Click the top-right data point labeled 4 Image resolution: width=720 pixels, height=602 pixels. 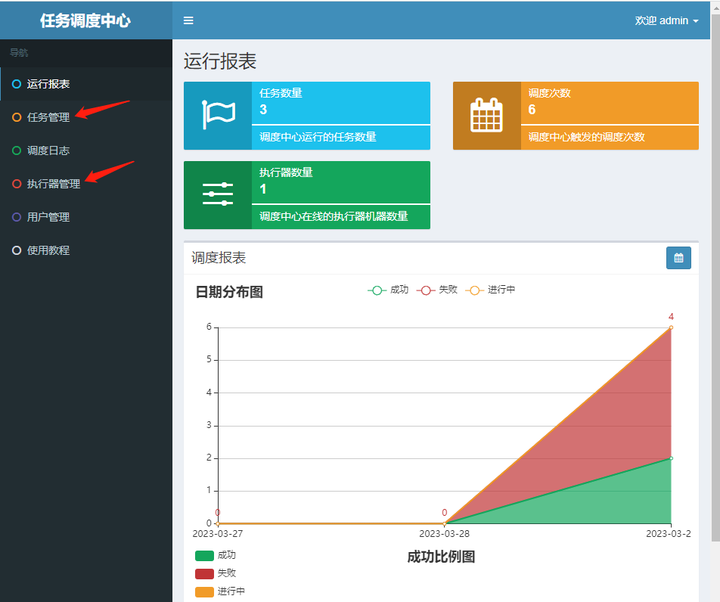(x=671, y=327)
